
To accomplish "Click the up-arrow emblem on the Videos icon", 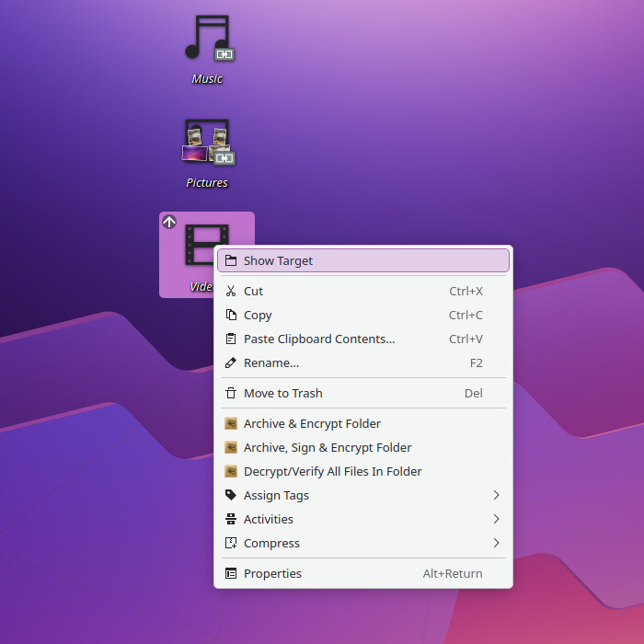I will pyautogui.click(x=169, y=222).
